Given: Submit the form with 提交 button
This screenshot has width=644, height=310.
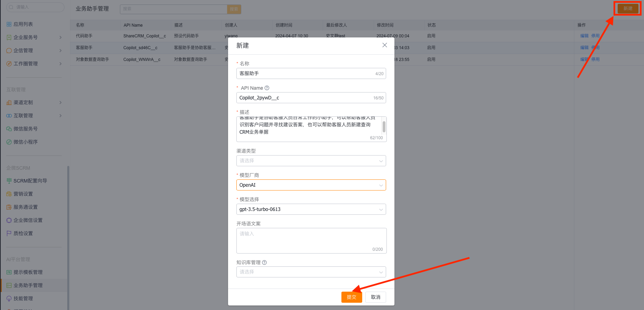Looking at the screenshot, I should pyautogui.click(x=351, y=297).
